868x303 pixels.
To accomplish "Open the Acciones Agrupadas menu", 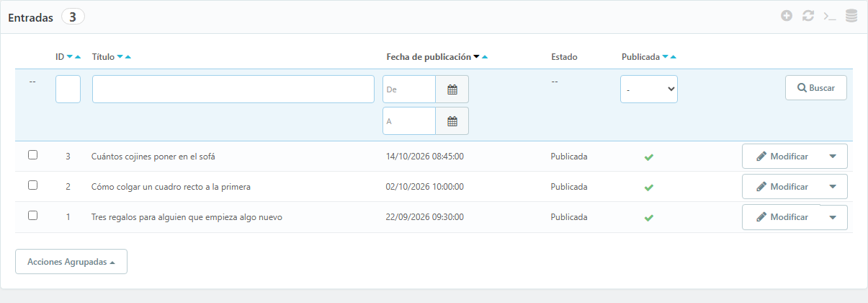I will point(71,262).
